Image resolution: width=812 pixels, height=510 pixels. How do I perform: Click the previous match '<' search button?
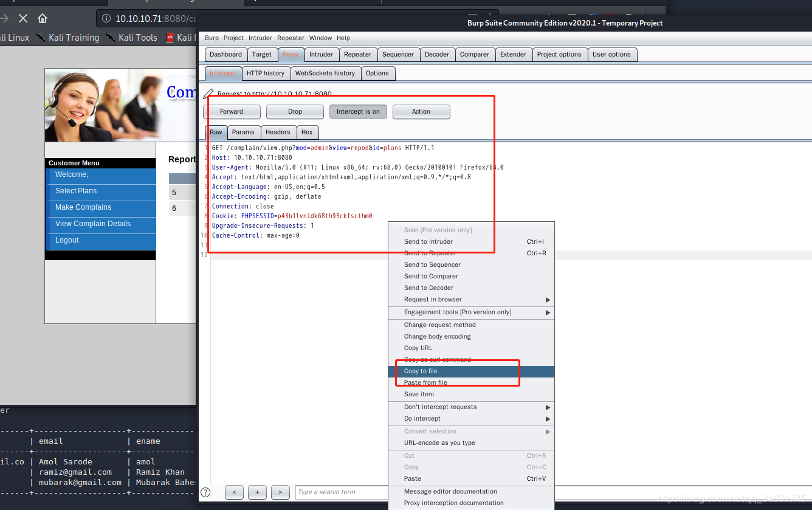(234, 492)
